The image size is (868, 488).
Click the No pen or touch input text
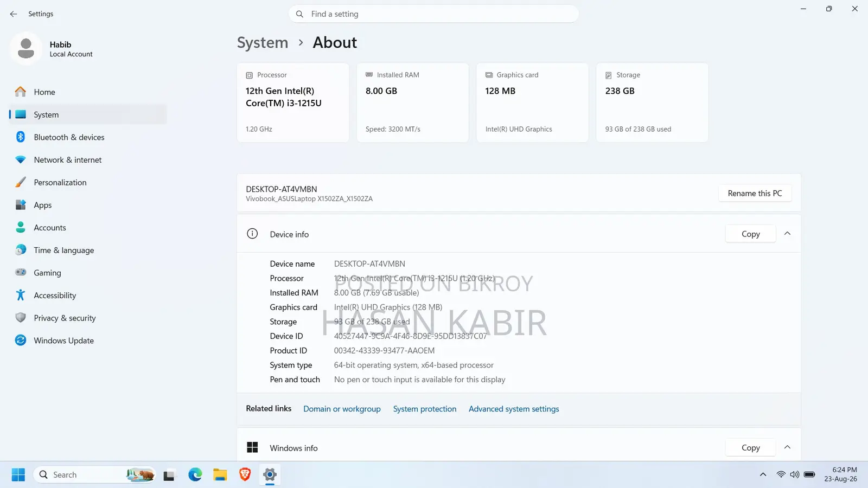tap(420, 380)
